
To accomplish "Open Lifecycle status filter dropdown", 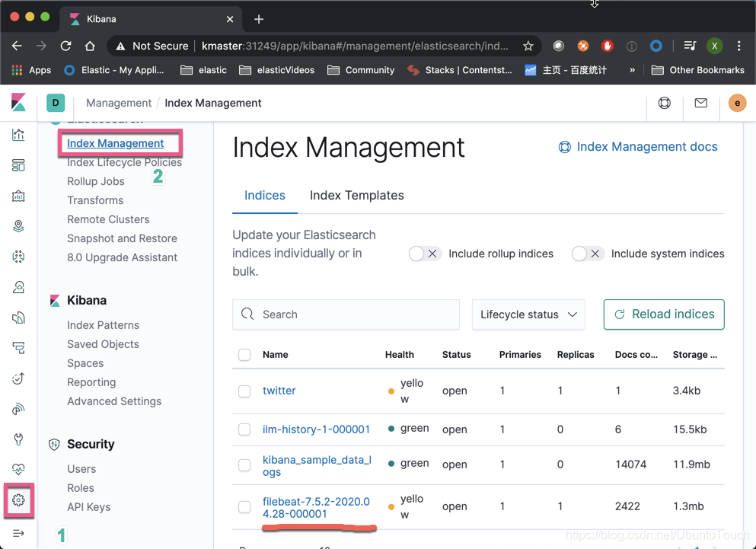I will (528, 314).
